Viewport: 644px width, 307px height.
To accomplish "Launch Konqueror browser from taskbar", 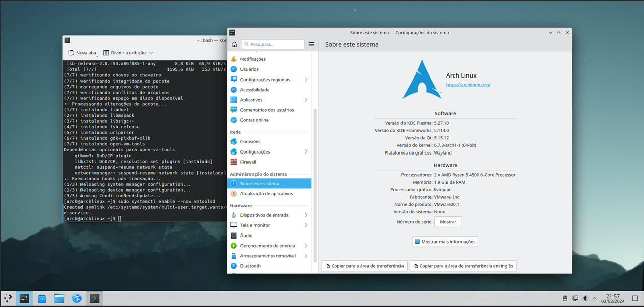I will pyautogui.click(x=77, y=298).
